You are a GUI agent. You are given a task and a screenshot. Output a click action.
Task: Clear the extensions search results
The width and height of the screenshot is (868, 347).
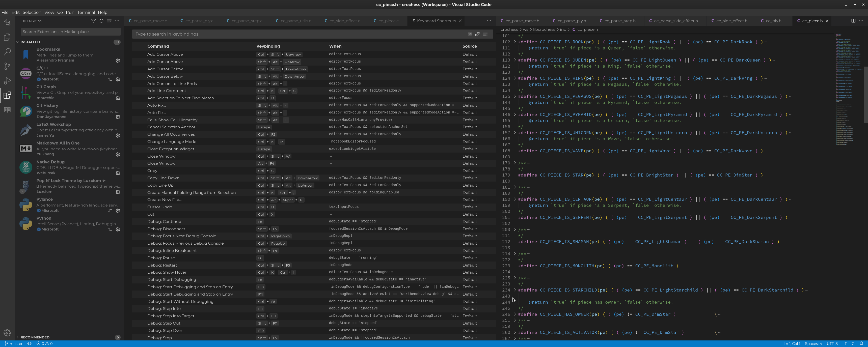click(109, 21)
